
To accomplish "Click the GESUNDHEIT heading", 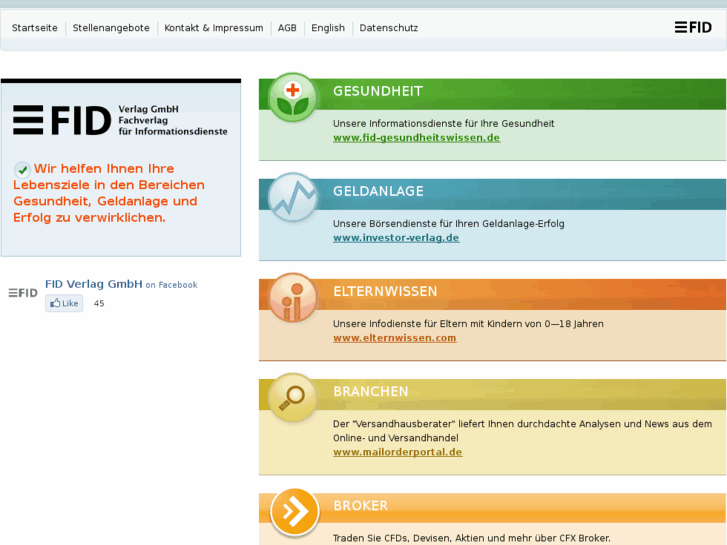I will tap(378, 91).
